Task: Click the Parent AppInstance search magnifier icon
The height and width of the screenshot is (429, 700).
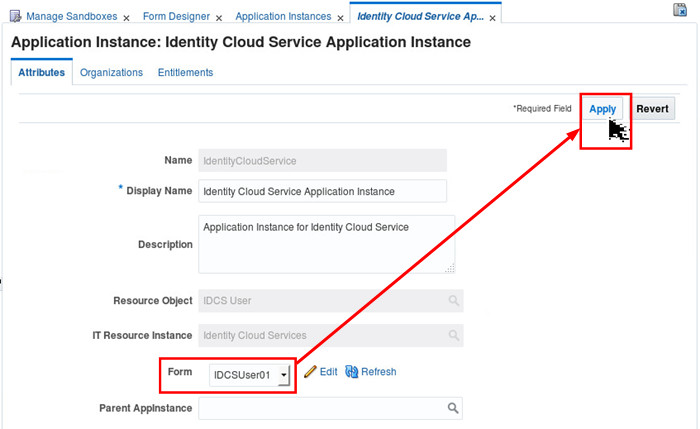Action: point(453,408)
